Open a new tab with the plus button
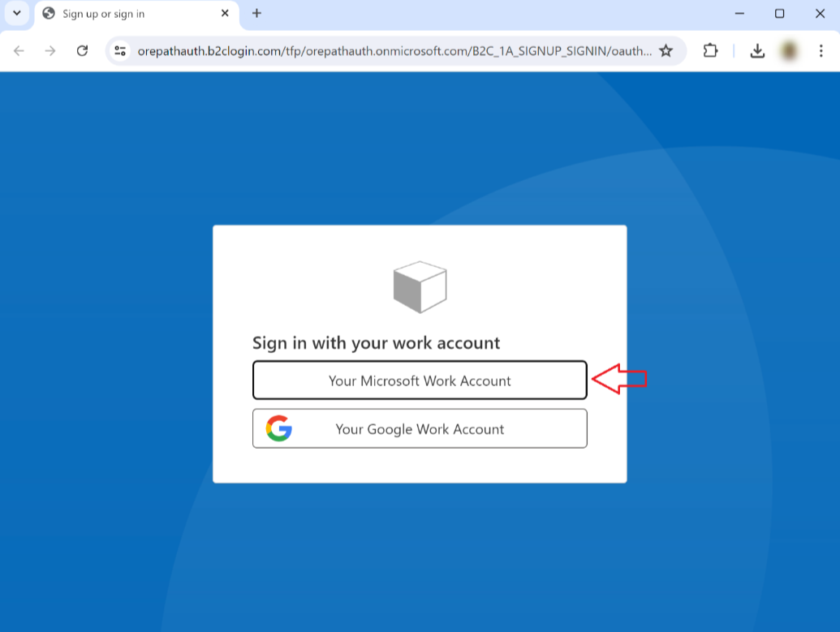The width and height of the screenshot is (840, 632). [x=256, y=14]
